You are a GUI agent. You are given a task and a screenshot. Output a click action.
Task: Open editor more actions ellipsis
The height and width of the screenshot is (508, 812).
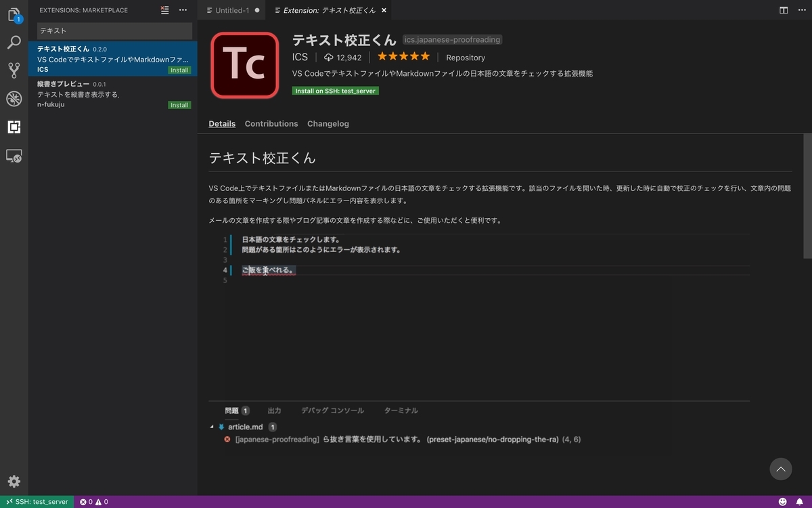[801, 10]
